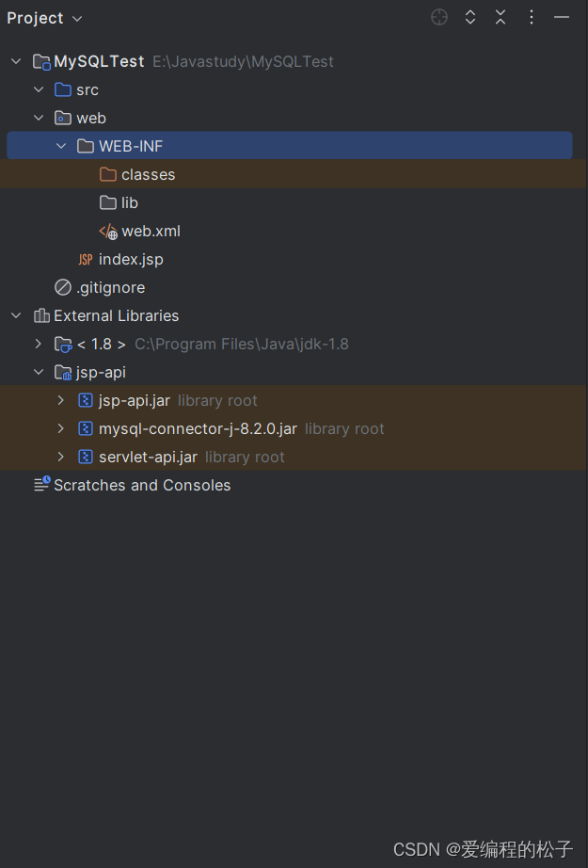Click the MySQLTest module folder icon
The image size is (588, 868).
[41, 61]
